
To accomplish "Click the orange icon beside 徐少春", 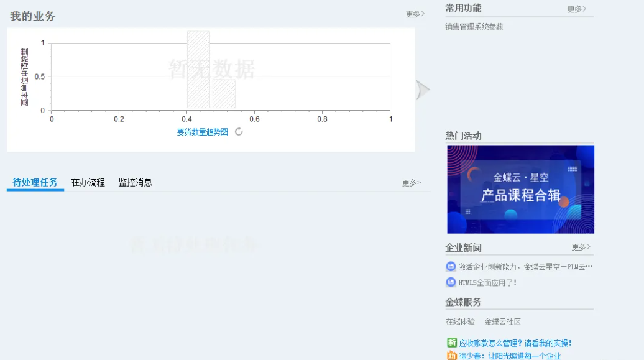I will (452, 356).
